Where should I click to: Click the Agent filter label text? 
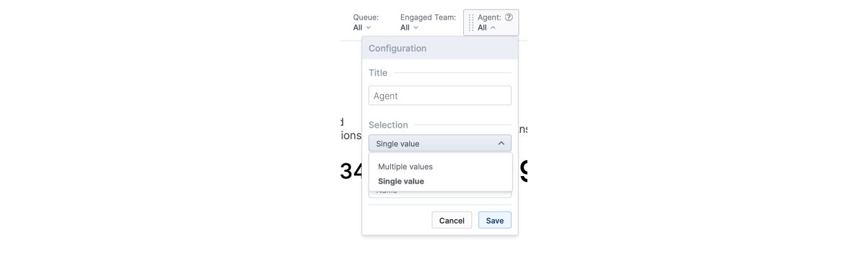tap(489, 18)
